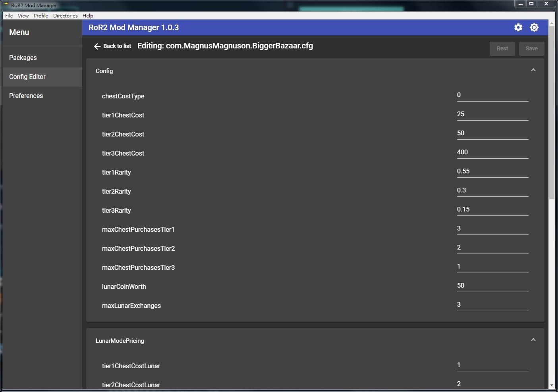The height and width of the screenshot is (392, 558).
Task: Collapse the LunarModePricing section
Action: pos(533,340)
